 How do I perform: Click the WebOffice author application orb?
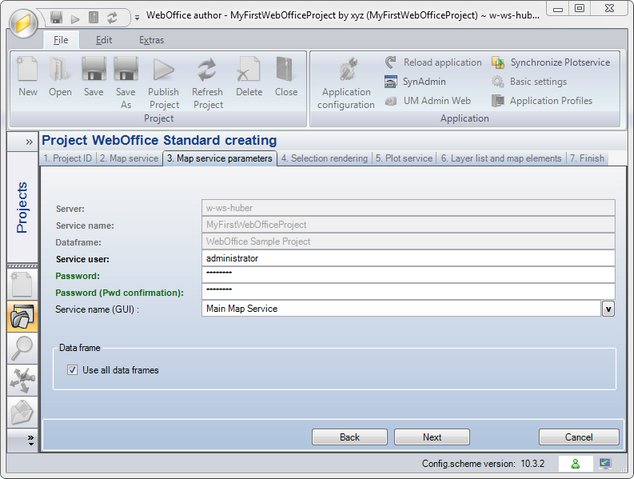point(23,23)
